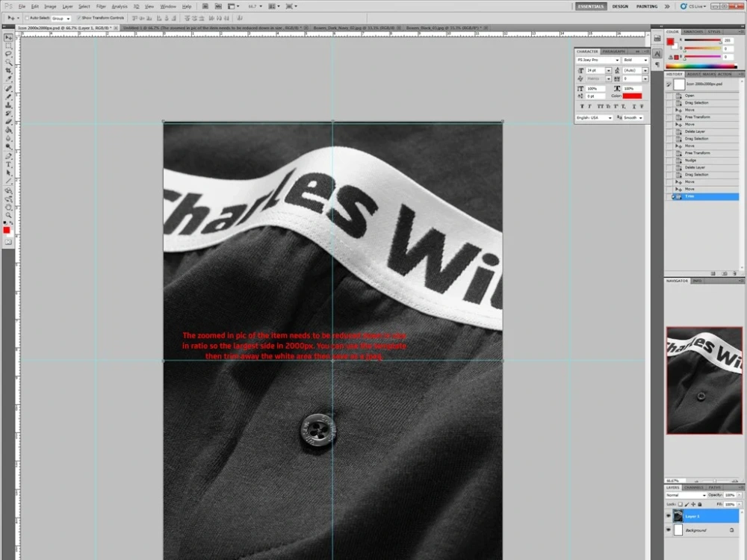Hide Layer 1 using its eye icon

pyautogui.click(x=669, y=516)
